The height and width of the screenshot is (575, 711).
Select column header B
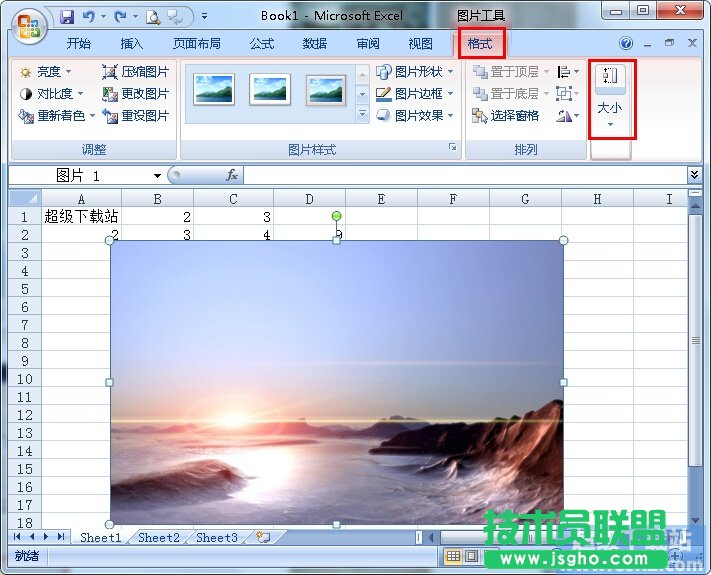tap(158, 199)
